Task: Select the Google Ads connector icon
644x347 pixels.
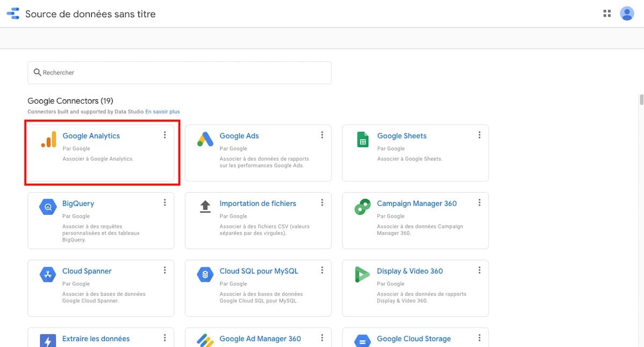Action: (x=206, y=139)
